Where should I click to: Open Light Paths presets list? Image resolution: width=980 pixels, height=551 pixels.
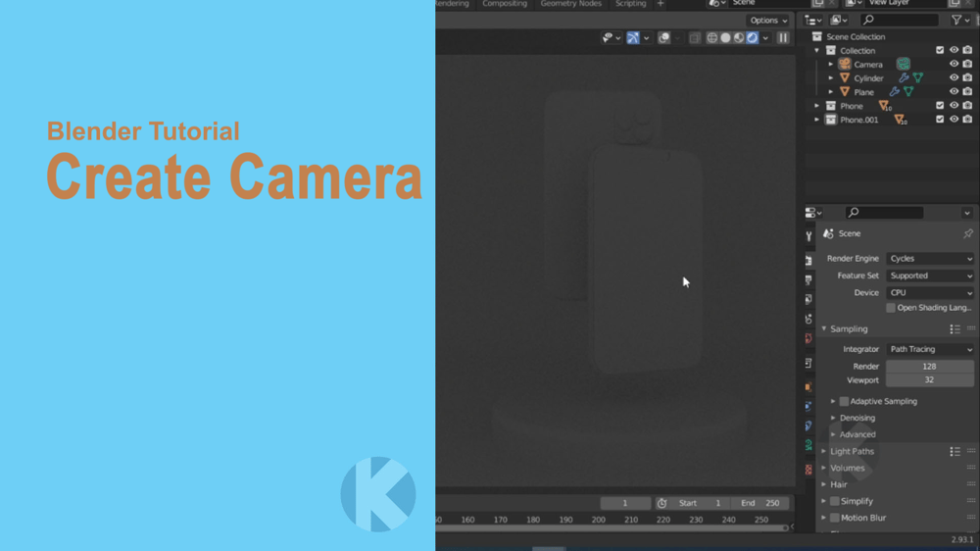pos(955,452)
